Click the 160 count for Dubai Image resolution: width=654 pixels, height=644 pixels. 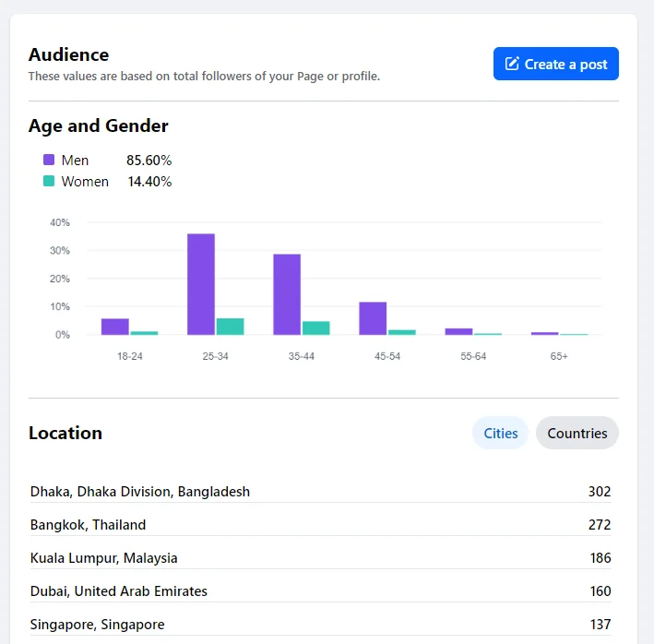click(600, 591)
